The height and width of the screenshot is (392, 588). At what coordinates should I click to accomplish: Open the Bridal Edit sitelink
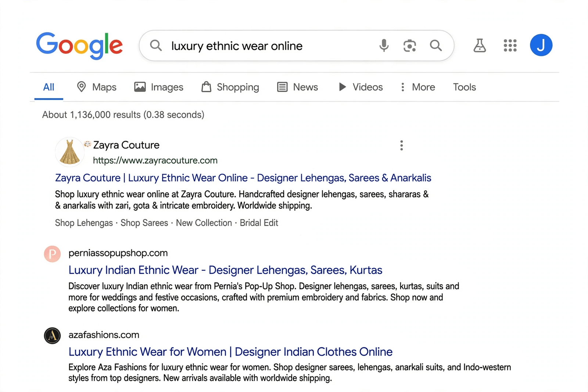click(259, 223)
